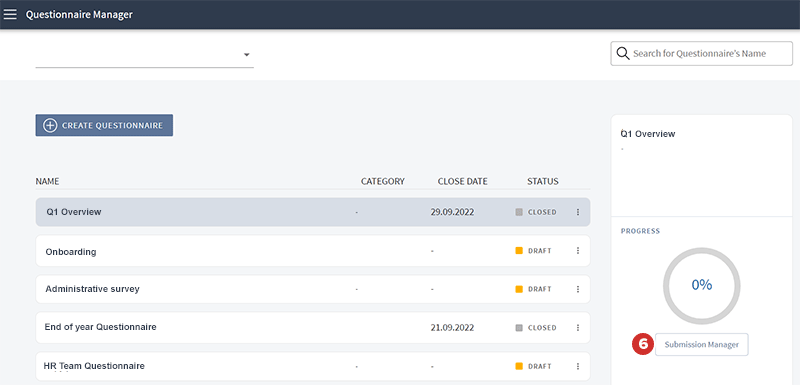Viewport: 800px width, 385px height.
Task: Open the Submission Manager
Action: click(x=702, y=345)
